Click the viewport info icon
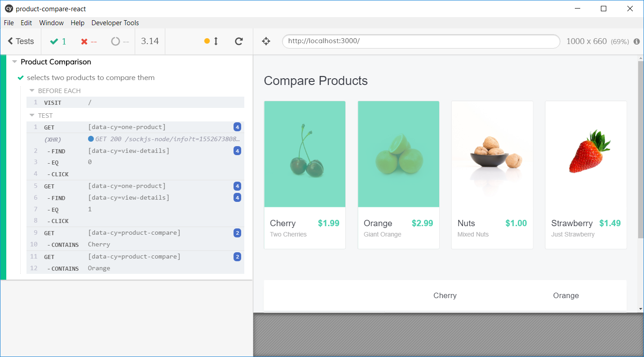This screenshot has height=357, width=644. point(636,41)
